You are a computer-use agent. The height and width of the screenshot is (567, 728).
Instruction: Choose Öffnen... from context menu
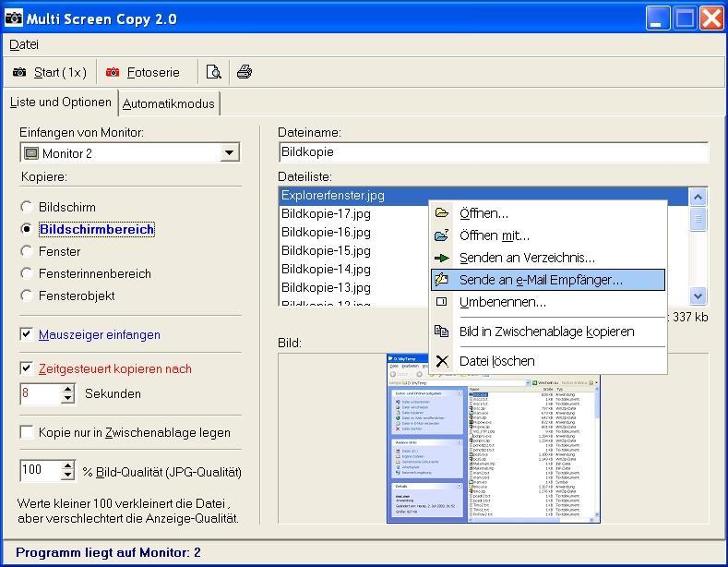coord(548,213)
